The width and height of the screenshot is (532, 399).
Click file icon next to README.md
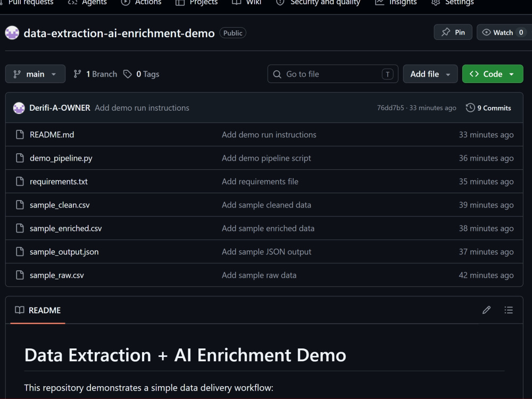point(20,135)
